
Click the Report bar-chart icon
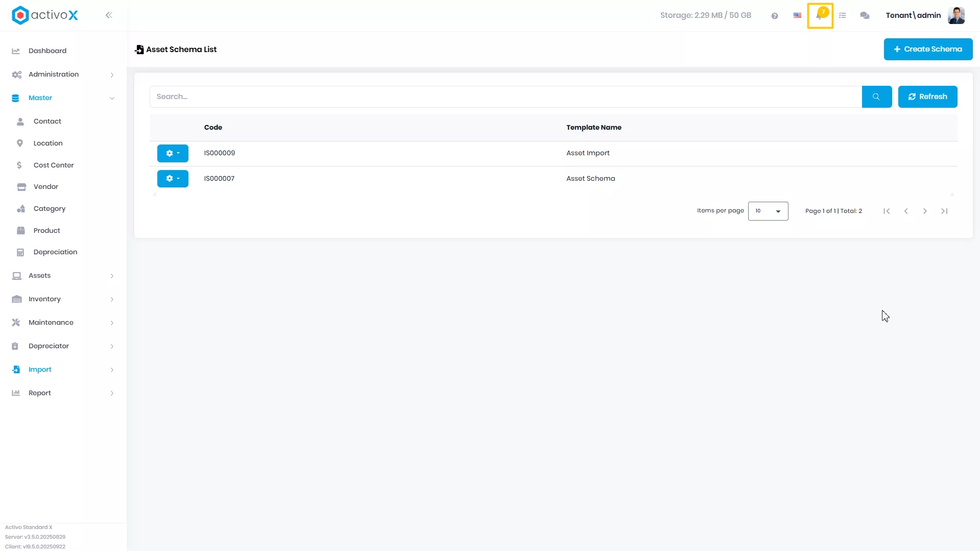click(16, 393)
